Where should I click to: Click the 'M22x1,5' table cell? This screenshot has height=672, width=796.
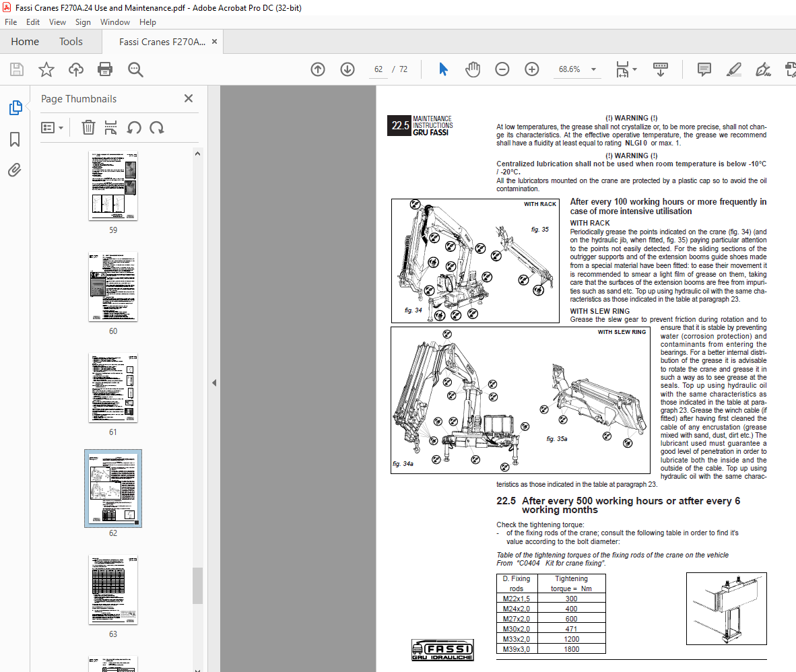(517, 599)
